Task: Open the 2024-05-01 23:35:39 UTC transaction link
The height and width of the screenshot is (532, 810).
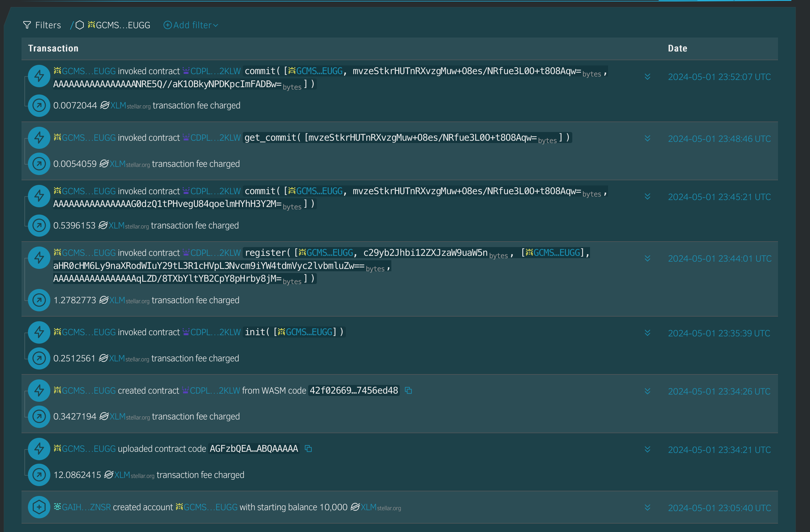Action: (x=719, y=333)
